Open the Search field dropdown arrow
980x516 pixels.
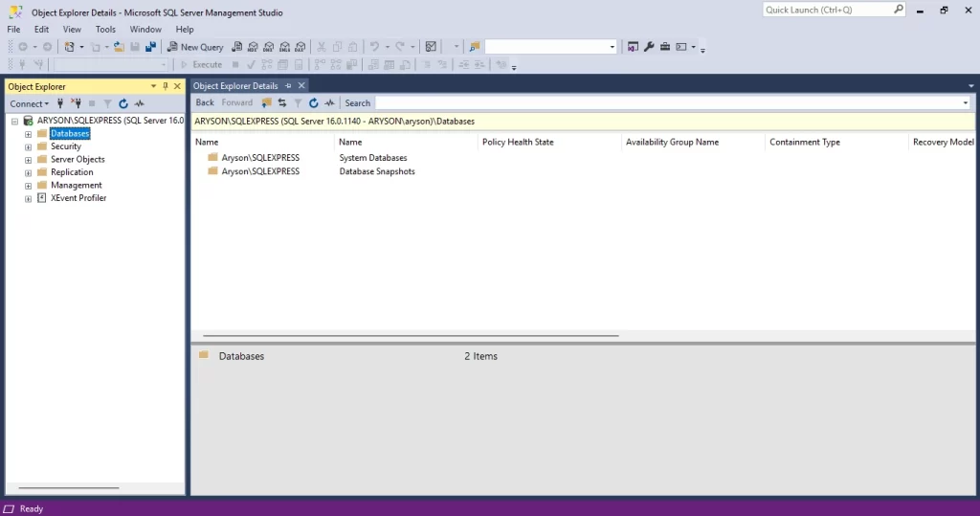click(x=965, y=103)
